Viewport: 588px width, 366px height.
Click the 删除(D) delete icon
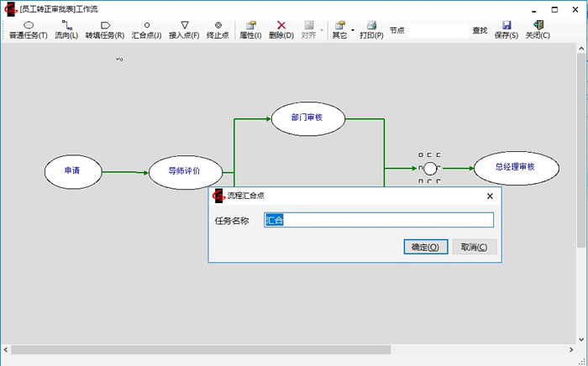[281, 30]
